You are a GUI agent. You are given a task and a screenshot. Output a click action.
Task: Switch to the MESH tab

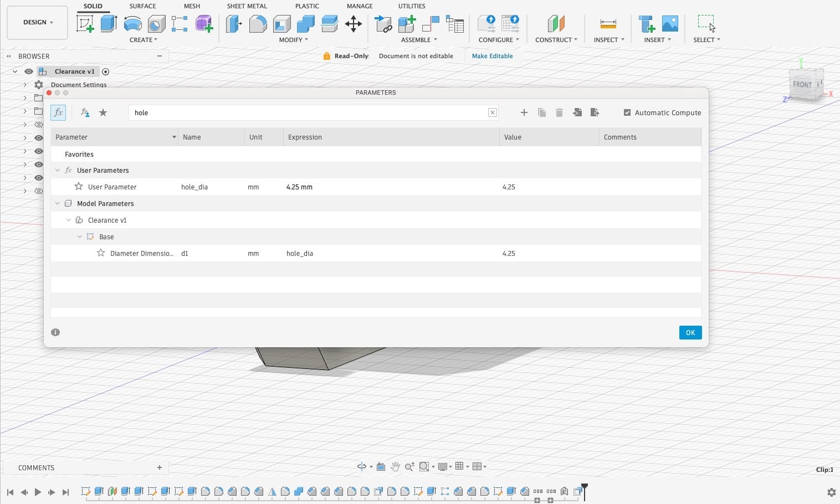pos(192,6)
